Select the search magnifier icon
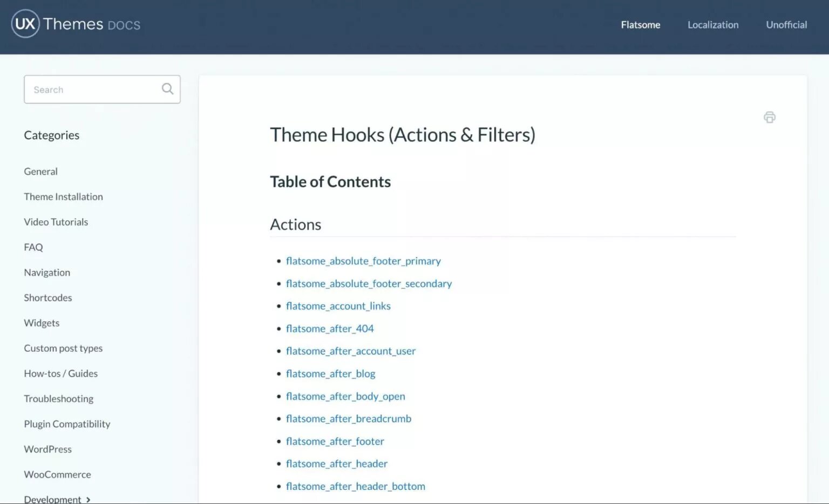 pos(167,88)
